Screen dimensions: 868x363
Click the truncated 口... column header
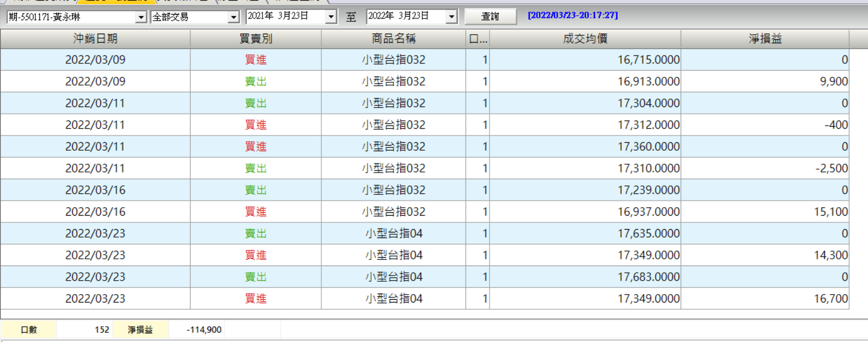coord(478,39)
